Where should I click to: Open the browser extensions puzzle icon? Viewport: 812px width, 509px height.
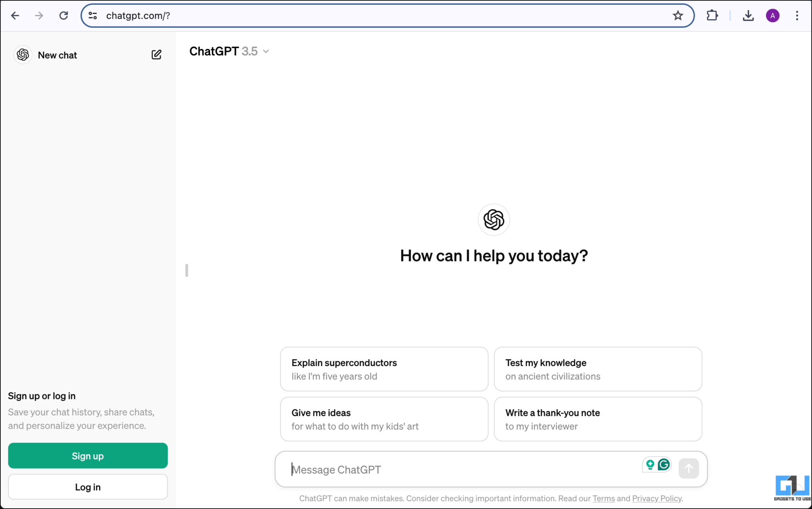[x=712, y=15]
